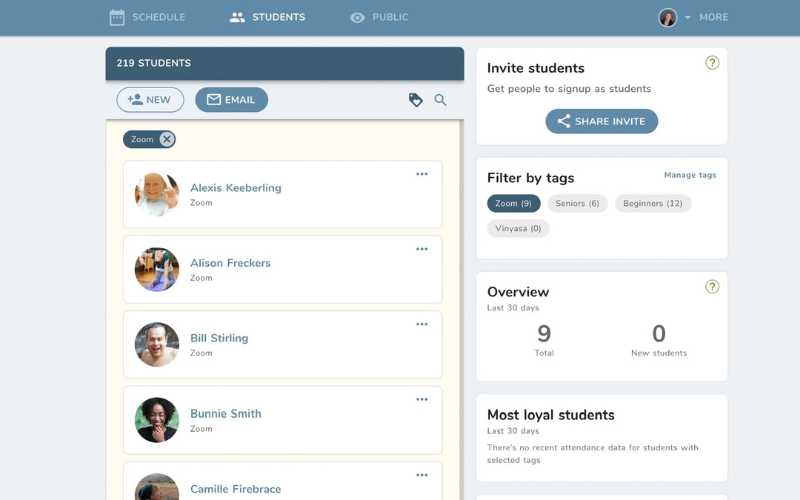Toggle the Seniors (6) tag filter
The image size is (800, 500).
coord(577,203)
